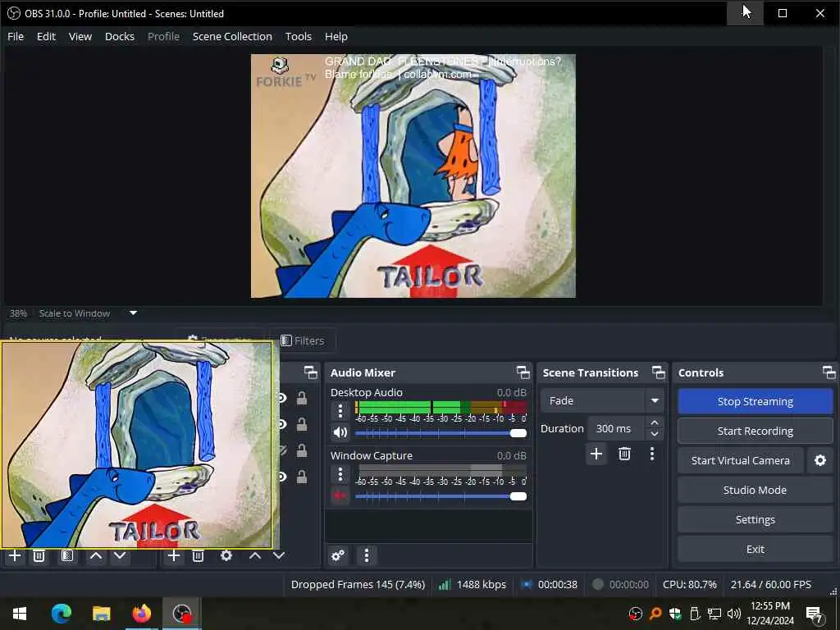This screenshot has height=630, width=840.
Task: Remove transition with trash icon under Duration
Action: (624, 454)
